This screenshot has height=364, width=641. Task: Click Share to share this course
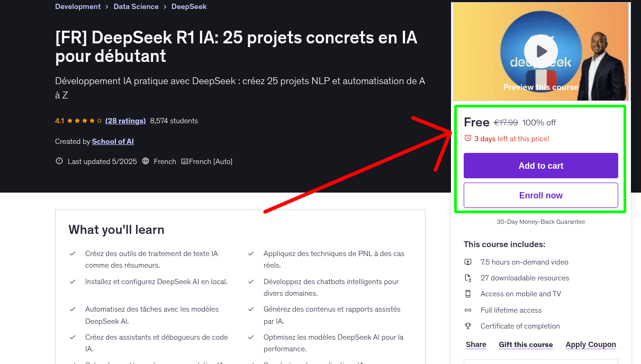pos(475,344)
